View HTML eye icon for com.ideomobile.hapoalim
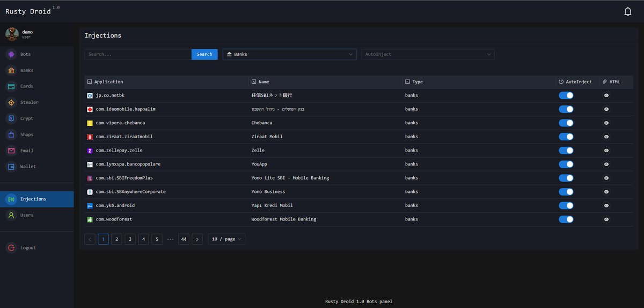The image size is (644, 308). tap(606, 109)
